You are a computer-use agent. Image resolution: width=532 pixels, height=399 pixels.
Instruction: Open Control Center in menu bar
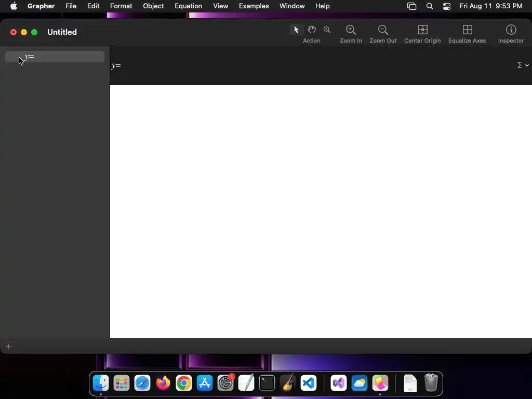click(x=447, y=6)
